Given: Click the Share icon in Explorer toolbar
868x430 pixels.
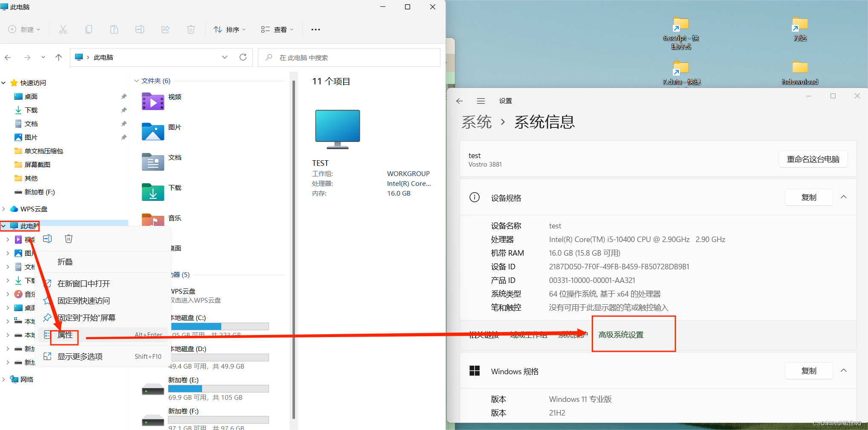Looking at the screenshot, I should point(165,29).
